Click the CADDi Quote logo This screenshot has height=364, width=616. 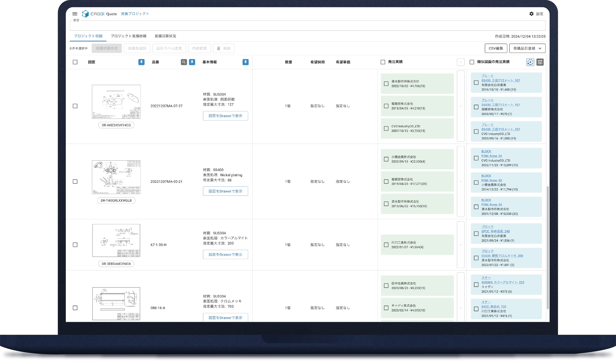(x=99, y=14)
